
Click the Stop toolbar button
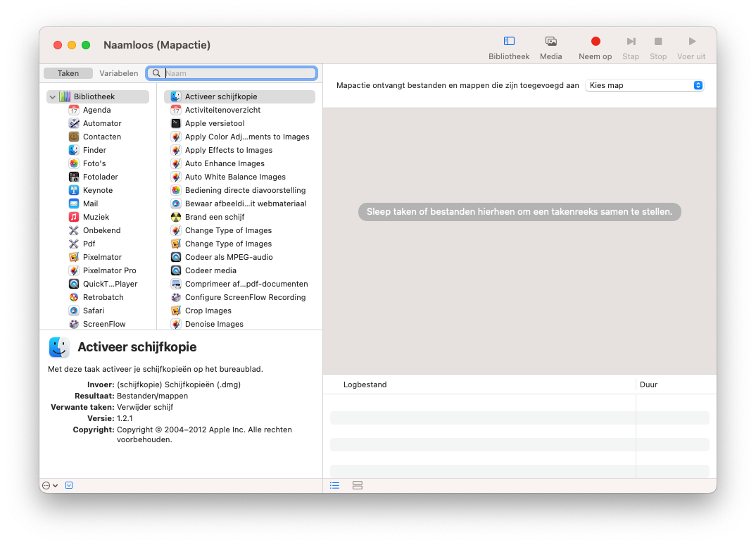click(658, 48)
